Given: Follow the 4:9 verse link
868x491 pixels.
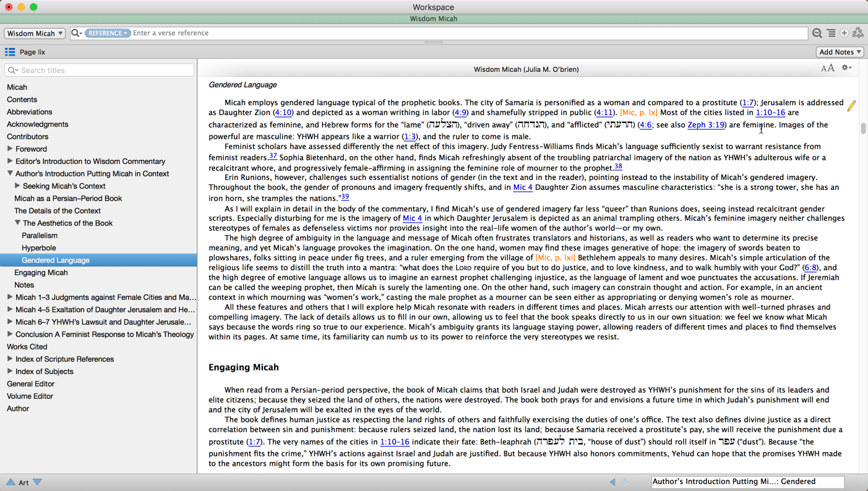Looking at the screenshot, I should click(460, 113).
